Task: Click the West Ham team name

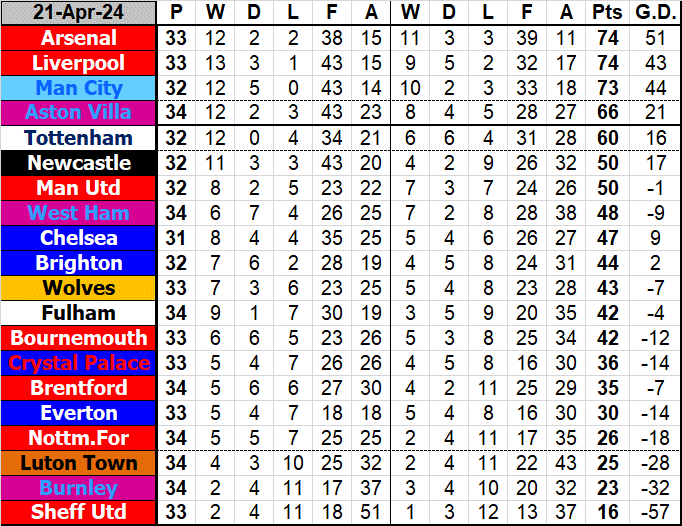Action: pos(78,213)
